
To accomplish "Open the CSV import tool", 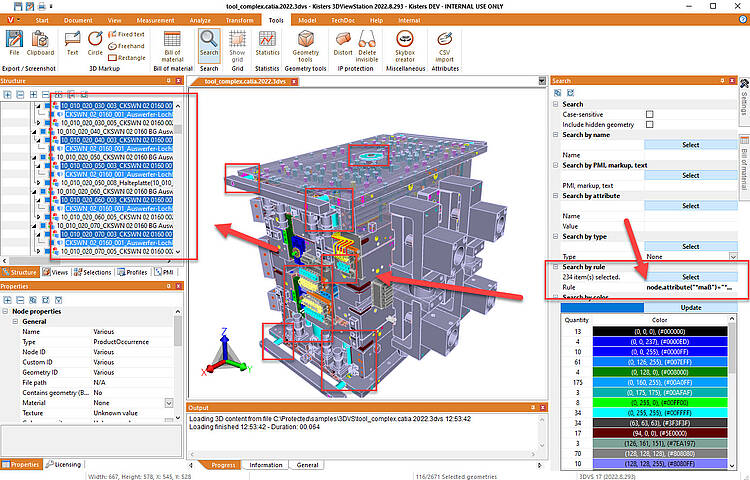I will [x=444, y=46].
